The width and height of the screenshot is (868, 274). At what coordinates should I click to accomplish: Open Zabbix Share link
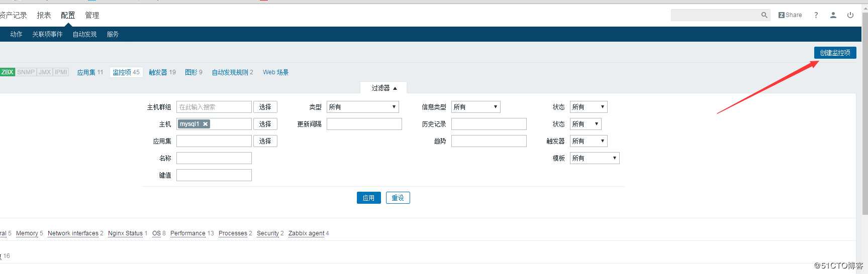[x=790, y=15]
